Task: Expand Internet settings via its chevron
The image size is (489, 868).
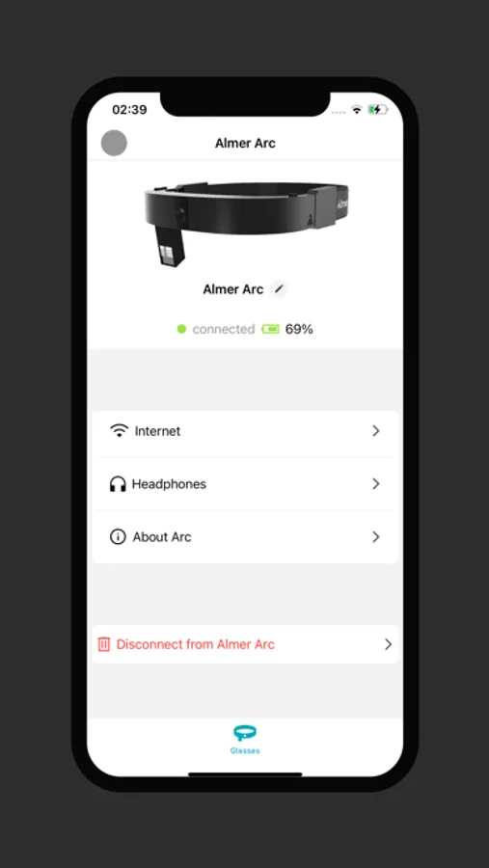Action: pyautogui.click(x=376, y=431)
